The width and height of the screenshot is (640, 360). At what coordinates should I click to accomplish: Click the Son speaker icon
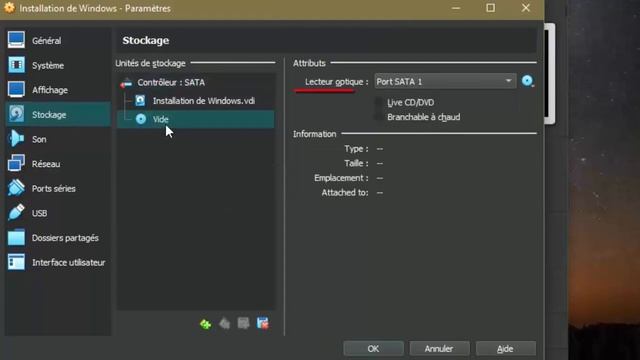(16, 139)
